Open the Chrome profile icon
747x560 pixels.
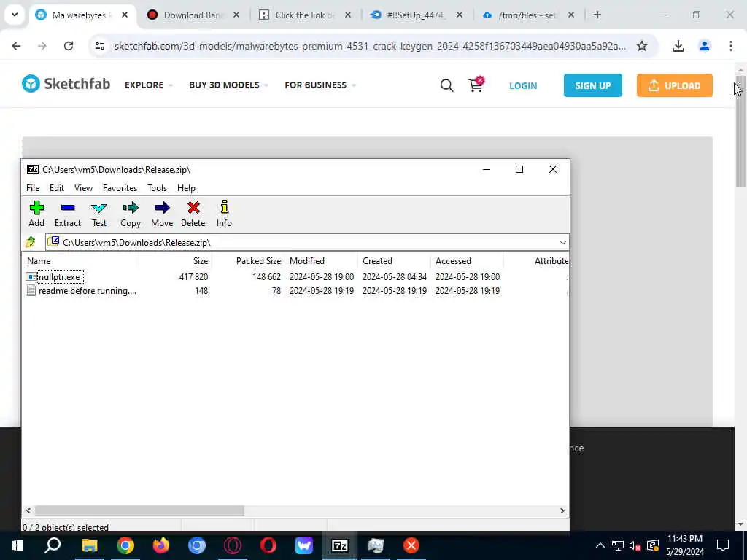click(x=704, y=46)
